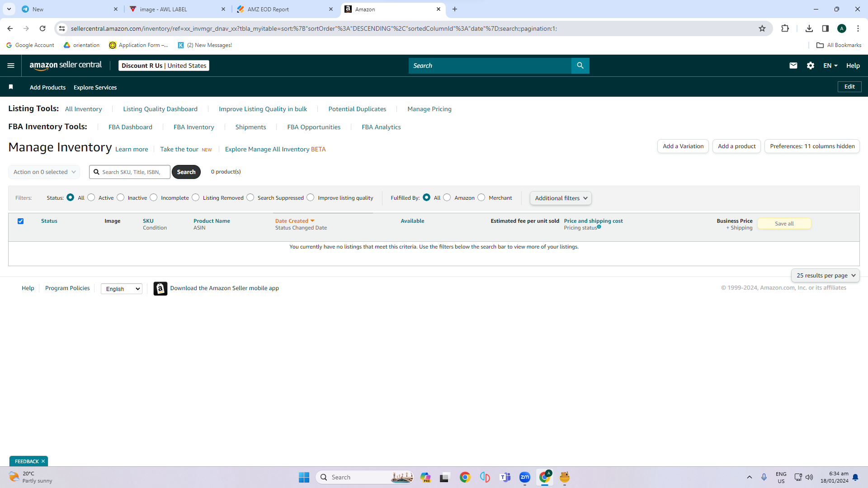Click the black Search button for SKU

click(x=186, y=172)
